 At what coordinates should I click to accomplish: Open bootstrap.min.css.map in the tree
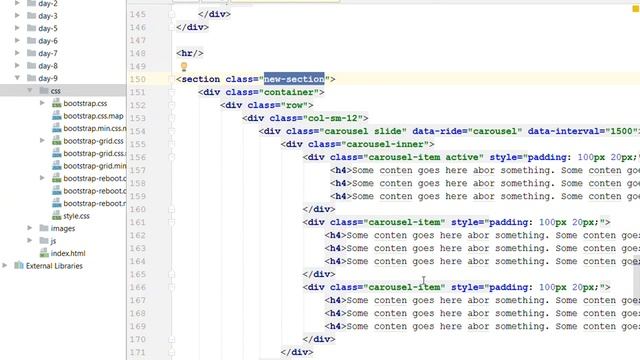tap(95, 129)
